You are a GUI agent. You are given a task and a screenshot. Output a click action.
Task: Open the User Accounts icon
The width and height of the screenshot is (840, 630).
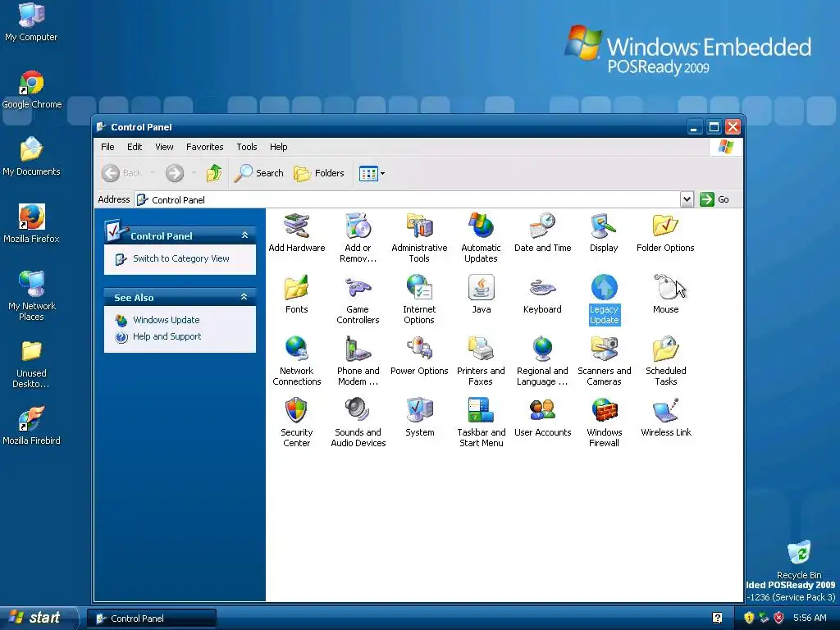[542, 417]
